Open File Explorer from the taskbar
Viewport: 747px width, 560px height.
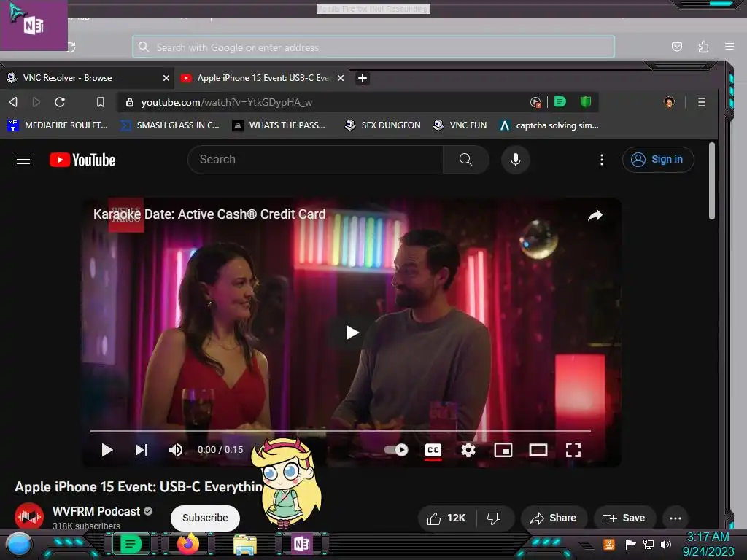245,544
